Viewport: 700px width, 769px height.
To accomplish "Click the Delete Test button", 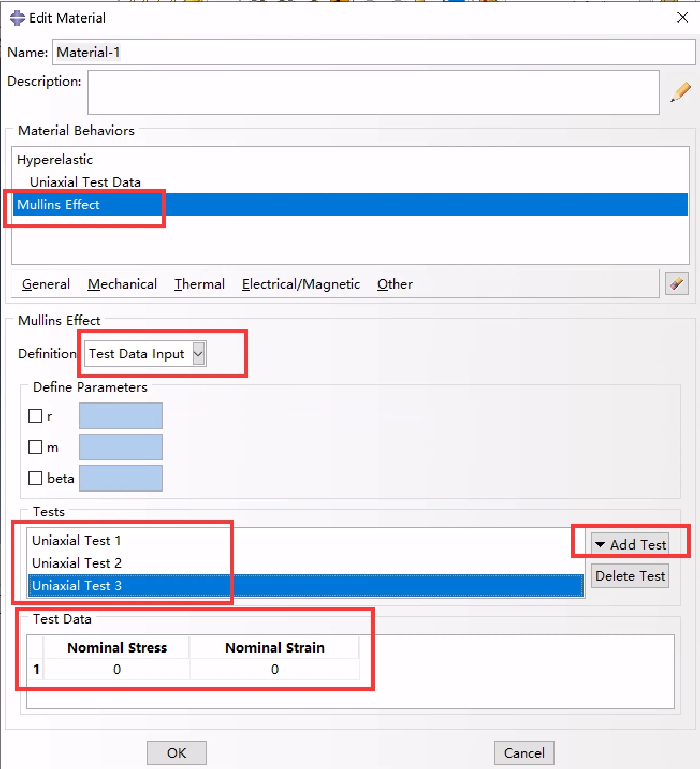I will click(x=630, y=576).
